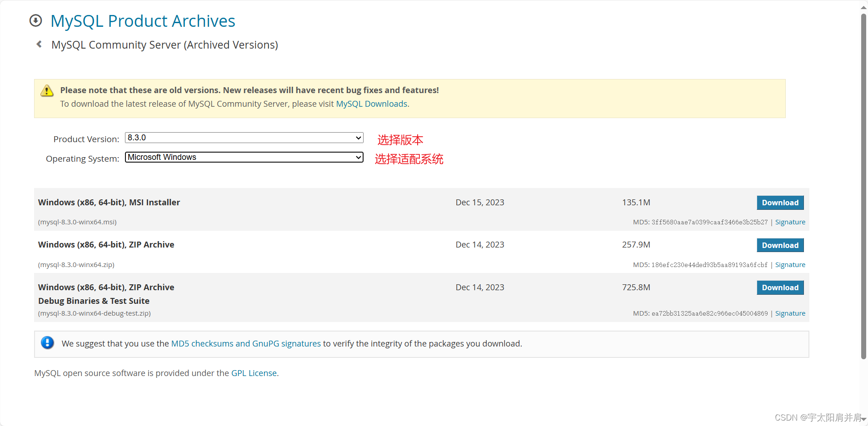Open the Operating System dropdown
868x426 pixels.
click(x=244, y=157)
